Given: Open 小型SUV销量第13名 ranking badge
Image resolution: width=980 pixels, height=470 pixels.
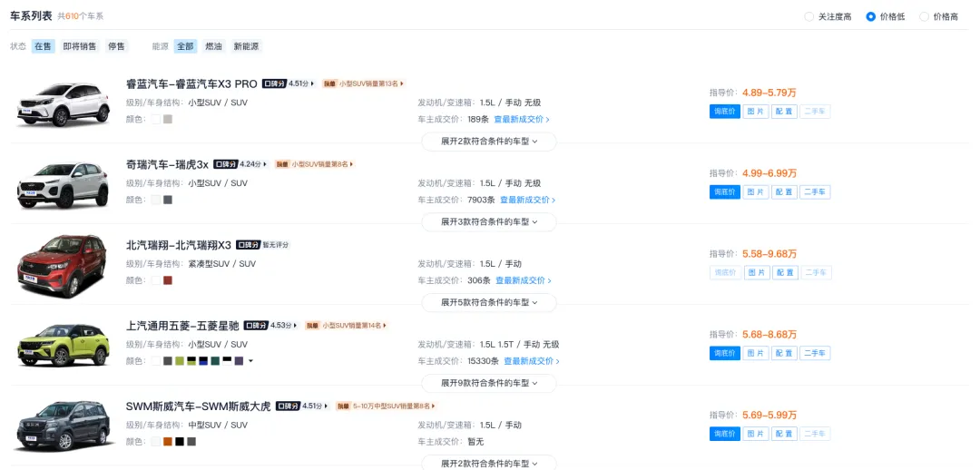Looking at the screenshot, I should 363,83.
